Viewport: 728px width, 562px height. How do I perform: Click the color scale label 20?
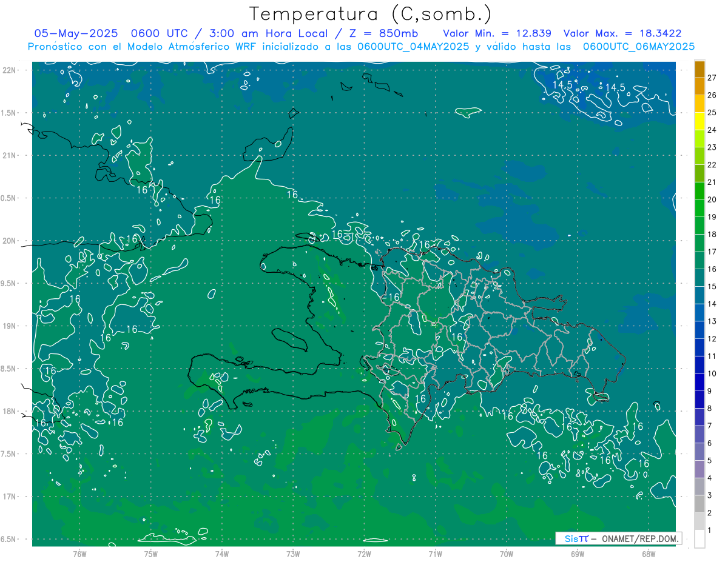pyautogui.click(x=712, y=199)
